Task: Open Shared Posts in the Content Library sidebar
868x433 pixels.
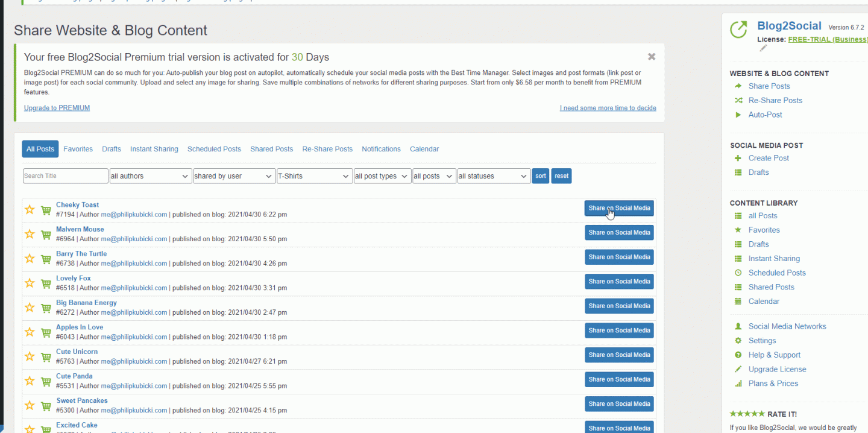Action: [772, 287]
